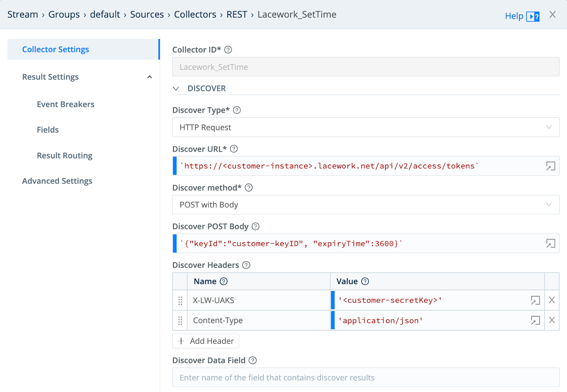Open the expand editor for Discover POST Body
Image resolution: width=567 pixels, height=392 pixels.
point(550,243)
